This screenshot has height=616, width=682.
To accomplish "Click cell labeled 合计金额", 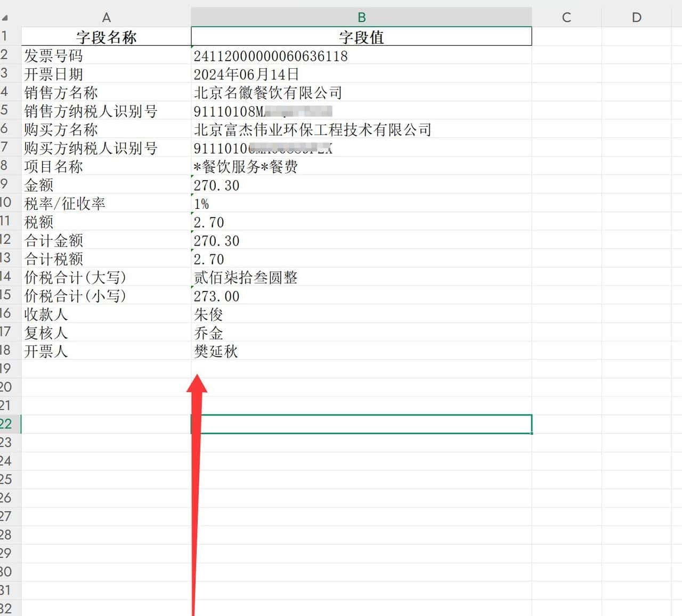I will click(106, 240).
